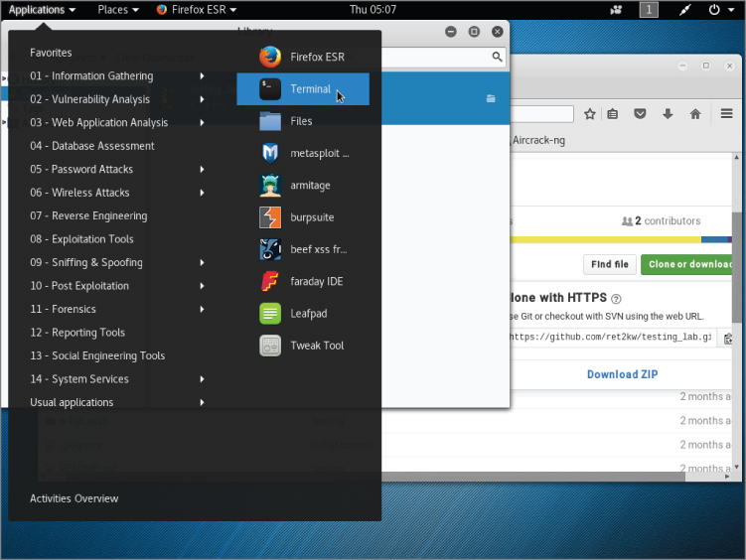This screenshot has width=746, height=560.
Task: Open the Firefox hamburger menu
Action: 726,113
